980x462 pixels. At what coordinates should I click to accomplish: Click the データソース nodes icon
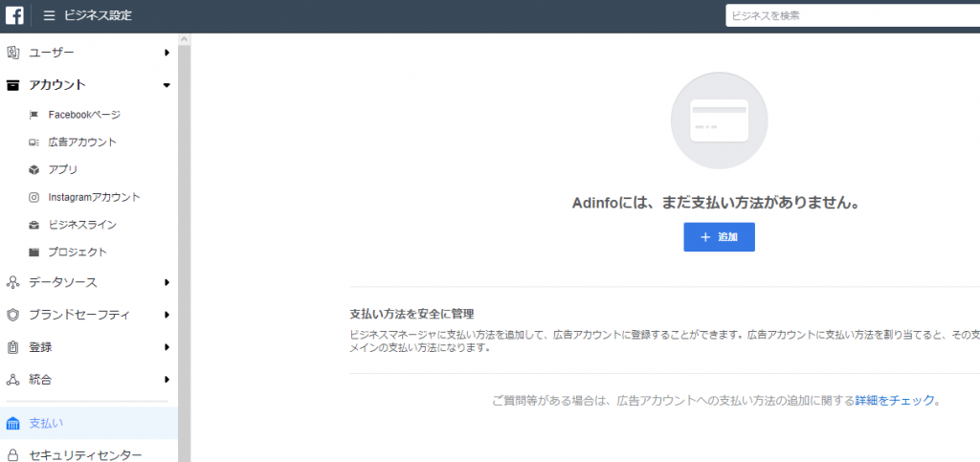point(12,283)
